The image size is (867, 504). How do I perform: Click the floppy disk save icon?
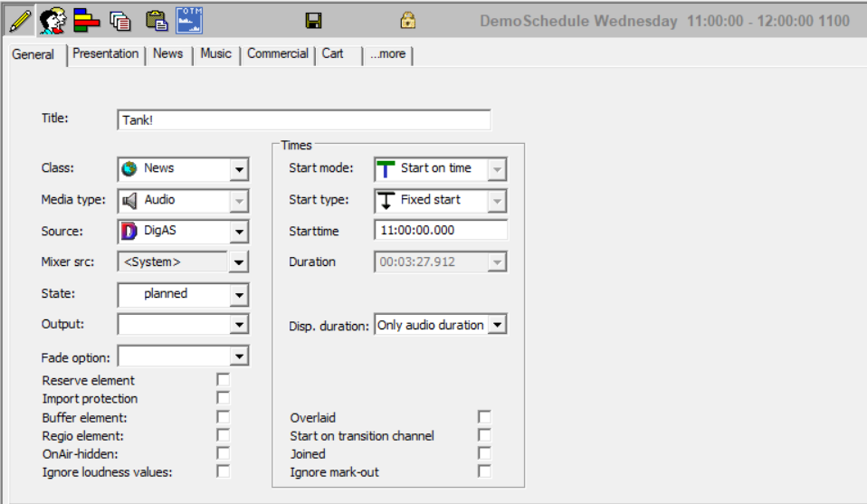click(314, 20)
